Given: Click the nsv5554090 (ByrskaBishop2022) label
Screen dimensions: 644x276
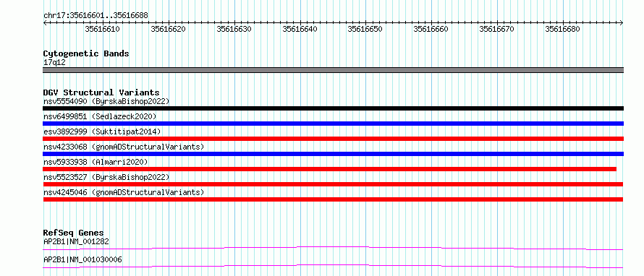Looking at the screenshot, I should pyautogui.click(x=106, y=101).
